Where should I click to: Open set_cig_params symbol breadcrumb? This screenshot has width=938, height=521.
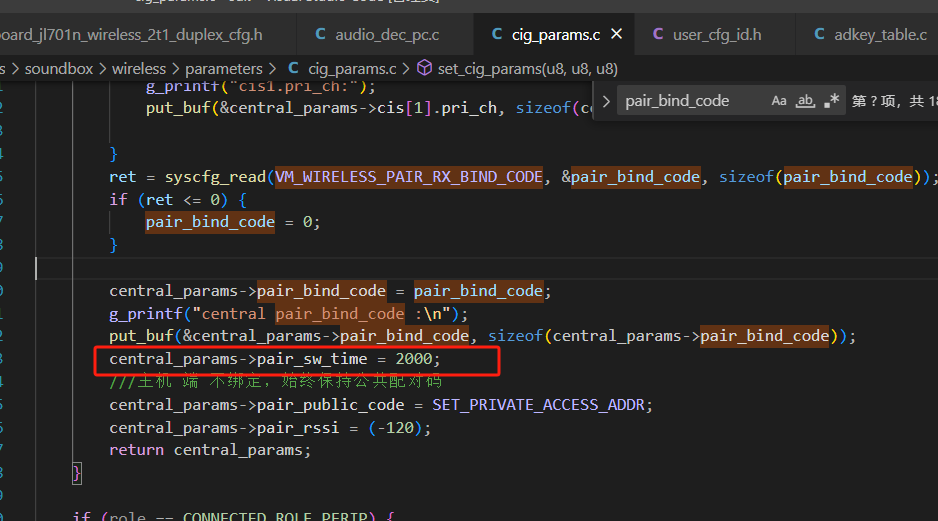click(528, 69)
